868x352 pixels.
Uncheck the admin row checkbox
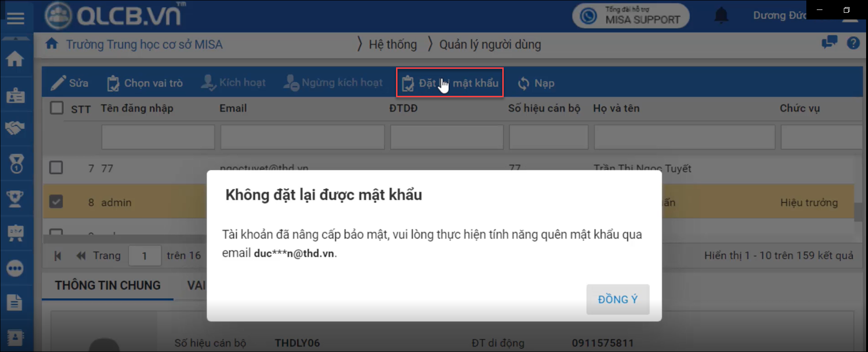56,202
